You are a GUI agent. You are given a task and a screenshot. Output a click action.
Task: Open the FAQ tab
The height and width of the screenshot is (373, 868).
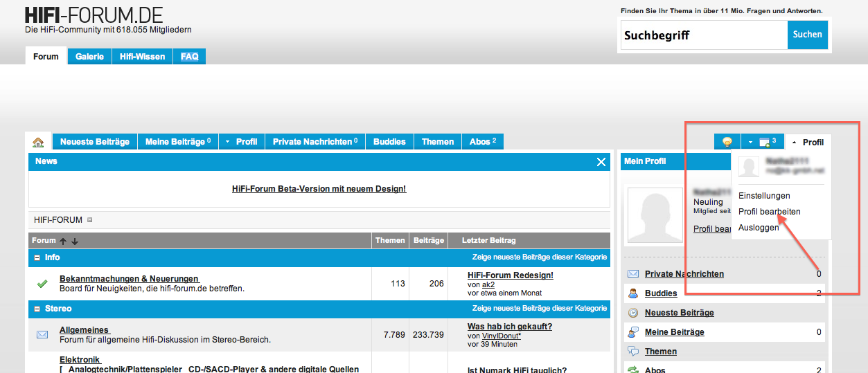189,56
